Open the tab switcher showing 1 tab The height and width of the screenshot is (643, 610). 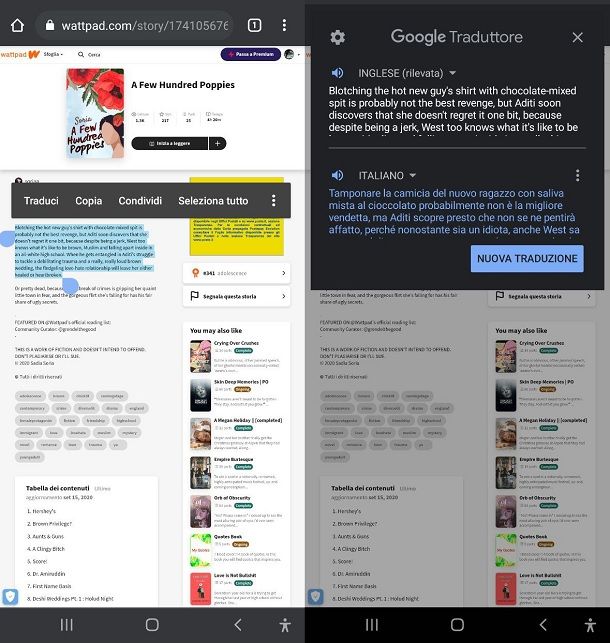pyautogui.click(x=254, y=25)
